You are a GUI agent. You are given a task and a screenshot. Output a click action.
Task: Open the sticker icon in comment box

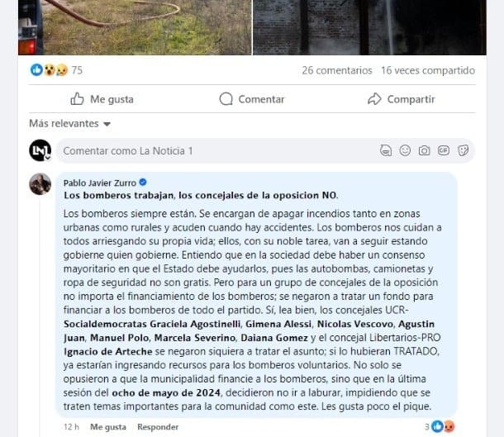[463, 150]
